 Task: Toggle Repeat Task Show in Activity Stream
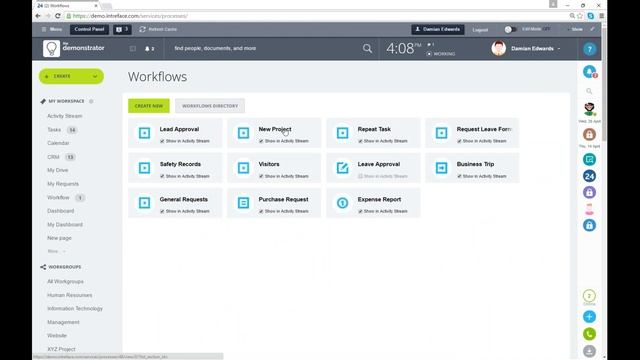pos(360,141)
